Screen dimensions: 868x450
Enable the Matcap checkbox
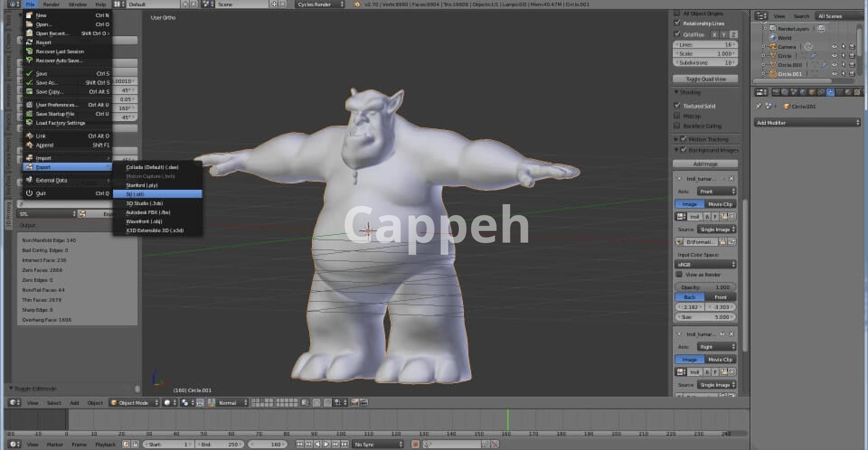point(677,116)
